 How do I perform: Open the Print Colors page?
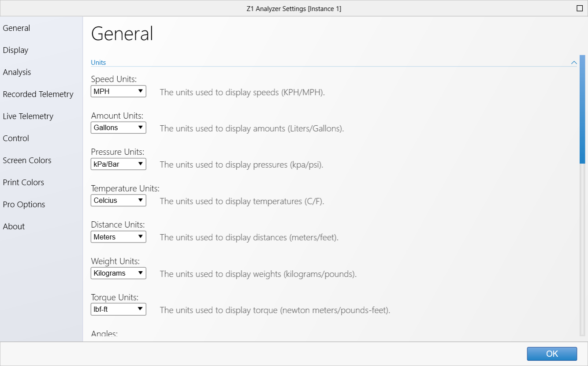click(x=23, y=183)
